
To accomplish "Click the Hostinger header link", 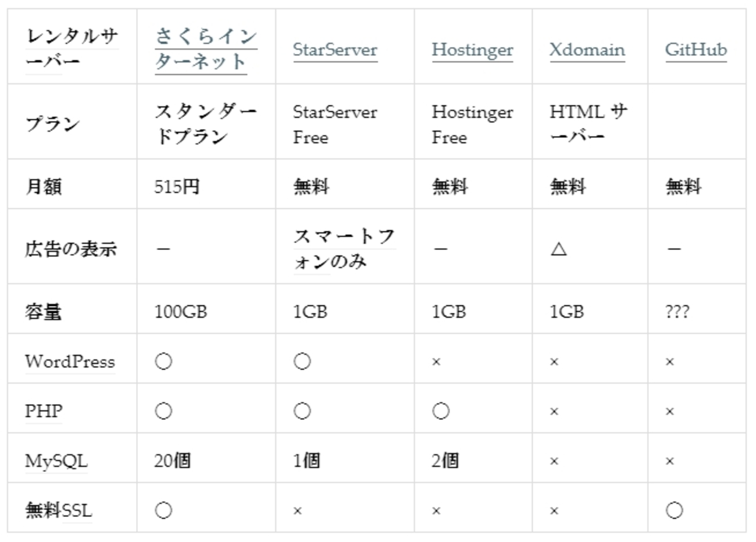I will [x=472, y=50].
